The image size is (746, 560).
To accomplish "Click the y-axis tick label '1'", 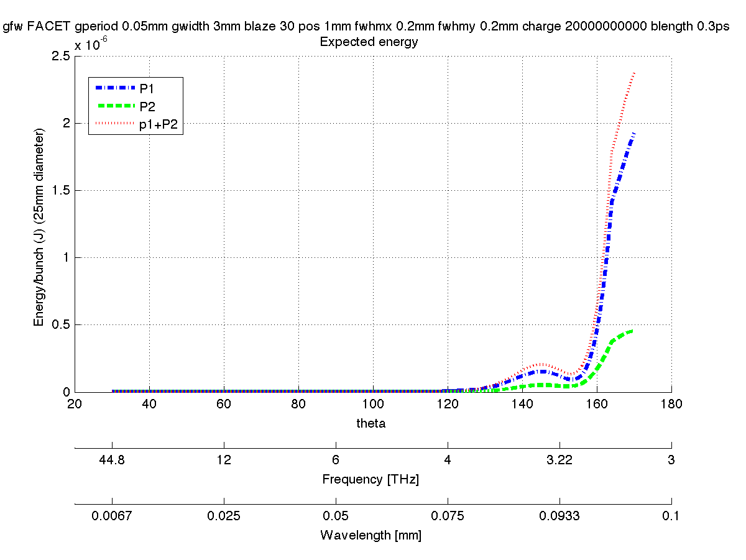I will point(67,258).
